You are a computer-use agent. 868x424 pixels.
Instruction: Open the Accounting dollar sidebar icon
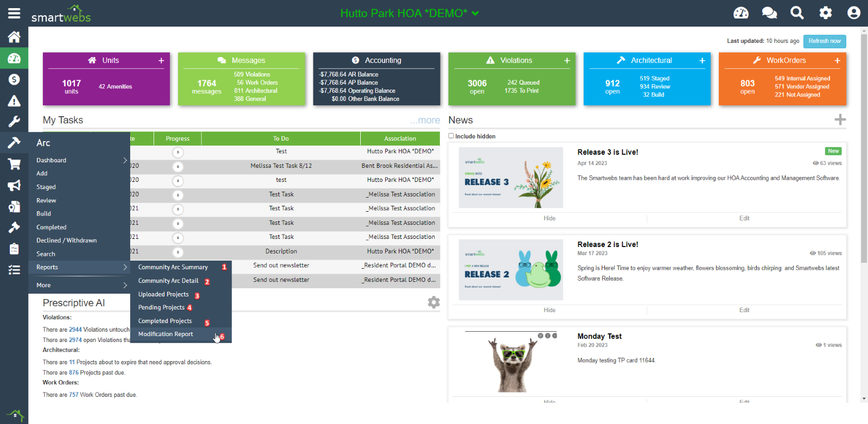(14, 79)
